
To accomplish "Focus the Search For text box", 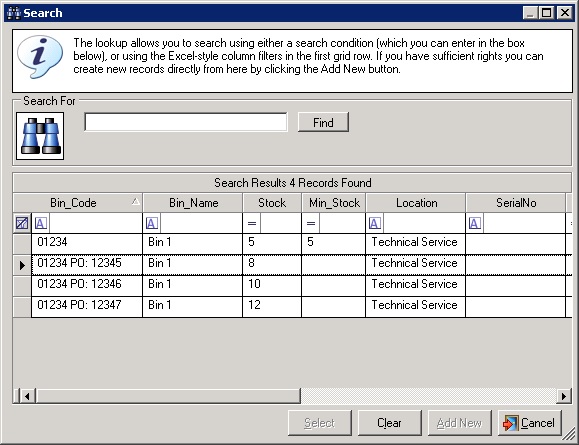I will click(186, 122).
